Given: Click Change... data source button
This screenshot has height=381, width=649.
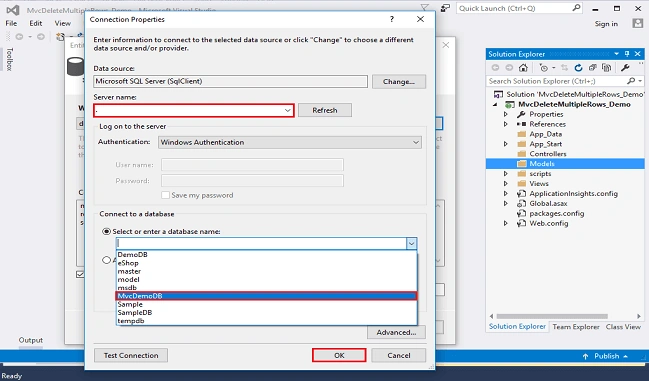Looking at the screenshot, I should click(x=399, y=81).
